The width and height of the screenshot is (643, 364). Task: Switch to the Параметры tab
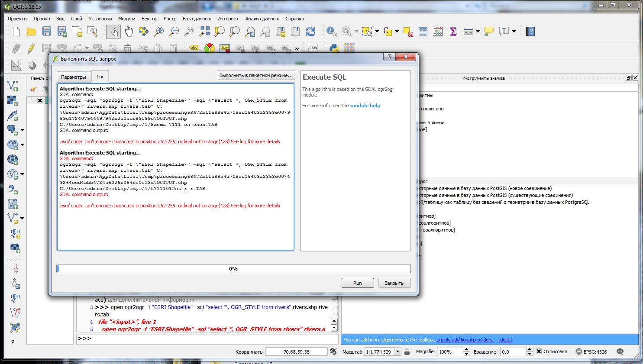coord(74,77)
